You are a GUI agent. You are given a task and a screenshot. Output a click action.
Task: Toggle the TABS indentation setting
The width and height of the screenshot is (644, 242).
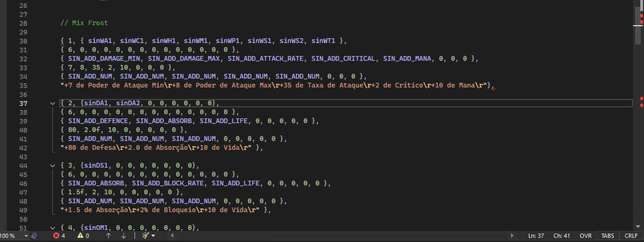(x=608, y=236)
